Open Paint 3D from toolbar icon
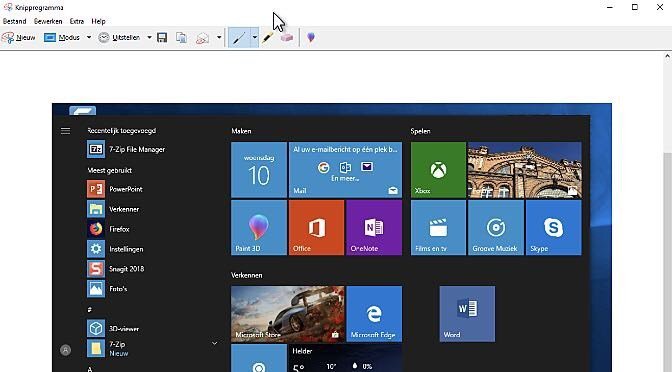Image resolution: width=672 pixels, height=372 pixels. [311, 38]
